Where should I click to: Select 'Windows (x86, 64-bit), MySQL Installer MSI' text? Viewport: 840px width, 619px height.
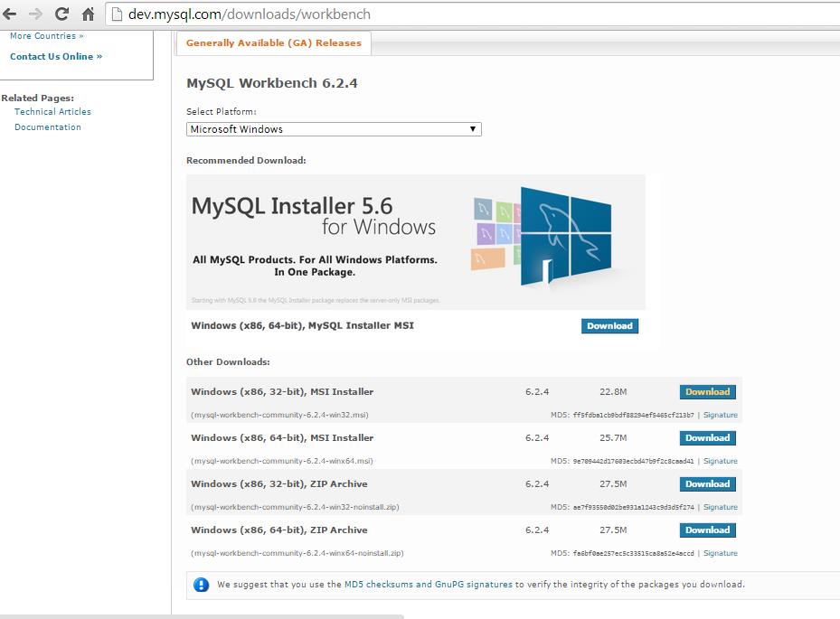click(302, 325)
